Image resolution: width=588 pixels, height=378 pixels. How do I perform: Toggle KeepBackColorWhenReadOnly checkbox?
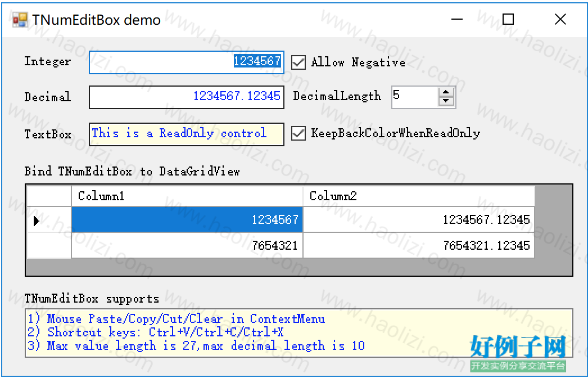click(x=298, y=133)
